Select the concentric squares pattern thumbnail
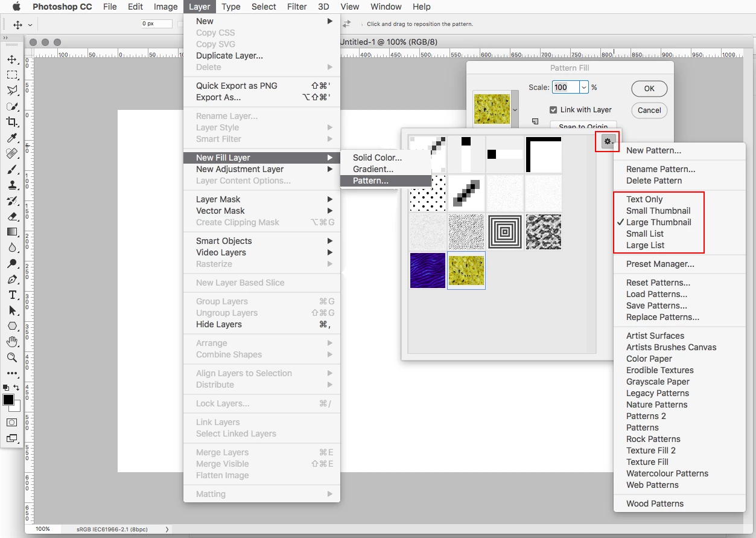Viewport: 756px width, 538px height. point(505,231)
